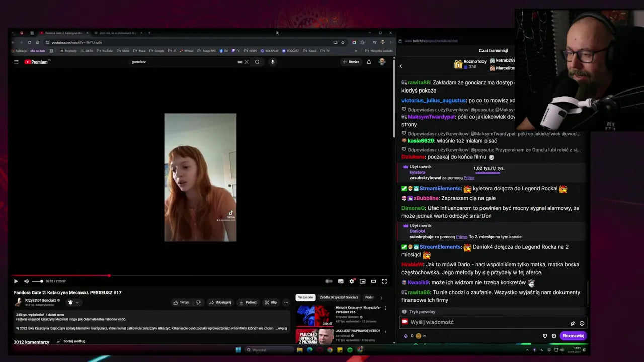Viewport: 644px width, 362px height.
Task: Open Sortuj według comment sorting
Action: [71, 341]
